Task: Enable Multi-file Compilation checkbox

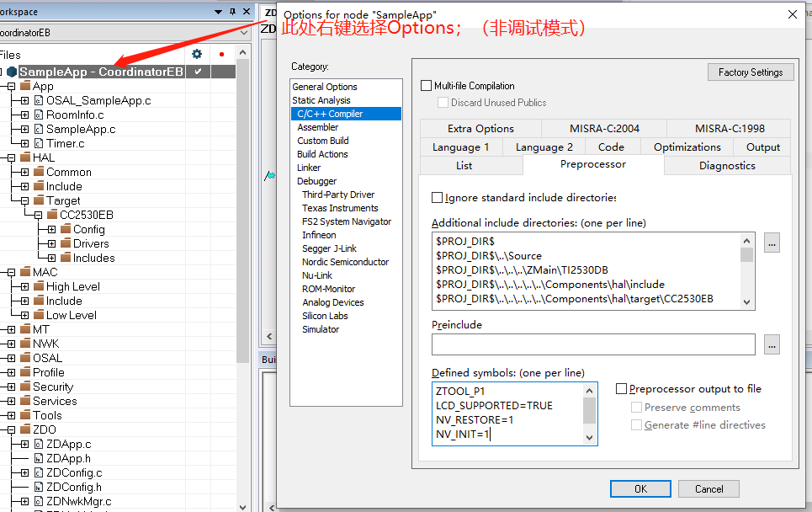Action: tap(427, 86)
